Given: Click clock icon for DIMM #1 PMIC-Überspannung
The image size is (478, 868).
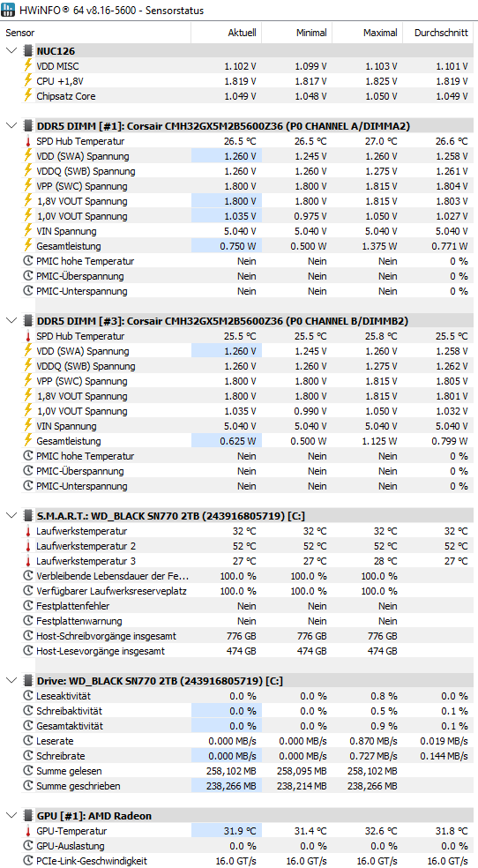Looking at the screenshot, I should (27, 276).
